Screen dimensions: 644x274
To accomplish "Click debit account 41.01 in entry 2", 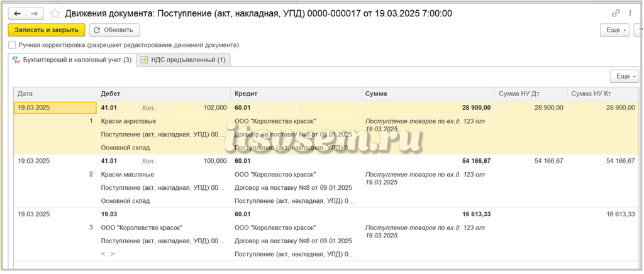I will point(109,161).
